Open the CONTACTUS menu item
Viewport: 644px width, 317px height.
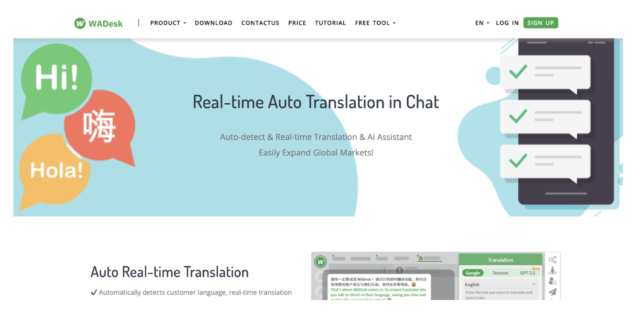[x=260, y=23]
